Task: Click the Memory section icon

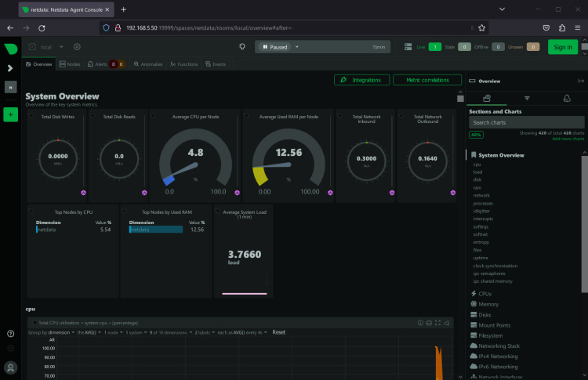Action: [474, 304]
